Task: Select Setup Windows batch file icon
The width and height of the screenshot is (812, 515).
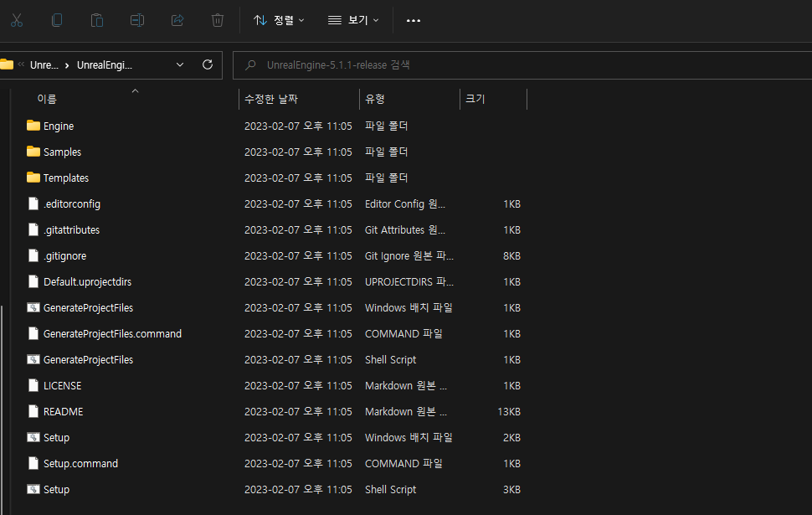Action: point(33,437)
